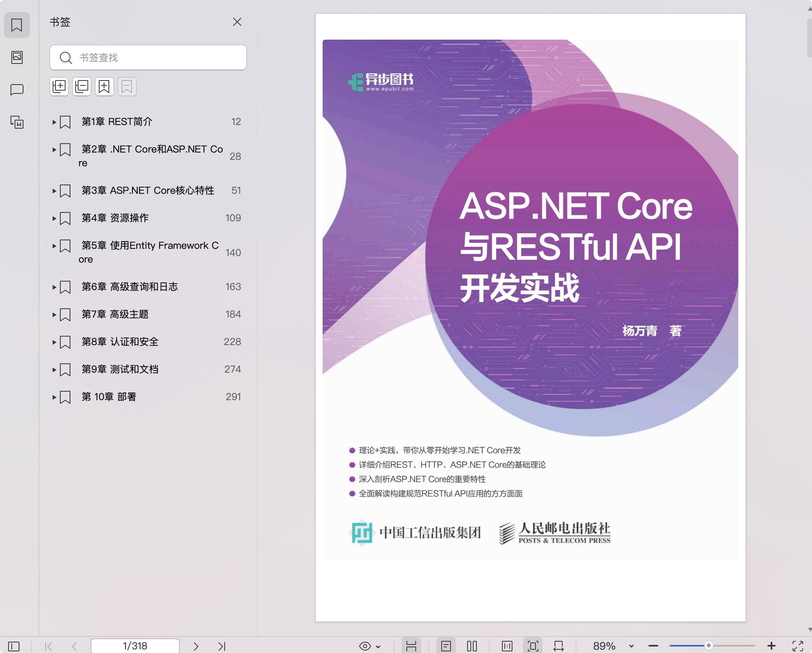812x653 pixels.
Task: Expand 第7章 高级主题 bookmark
Action: click(54, 314)
